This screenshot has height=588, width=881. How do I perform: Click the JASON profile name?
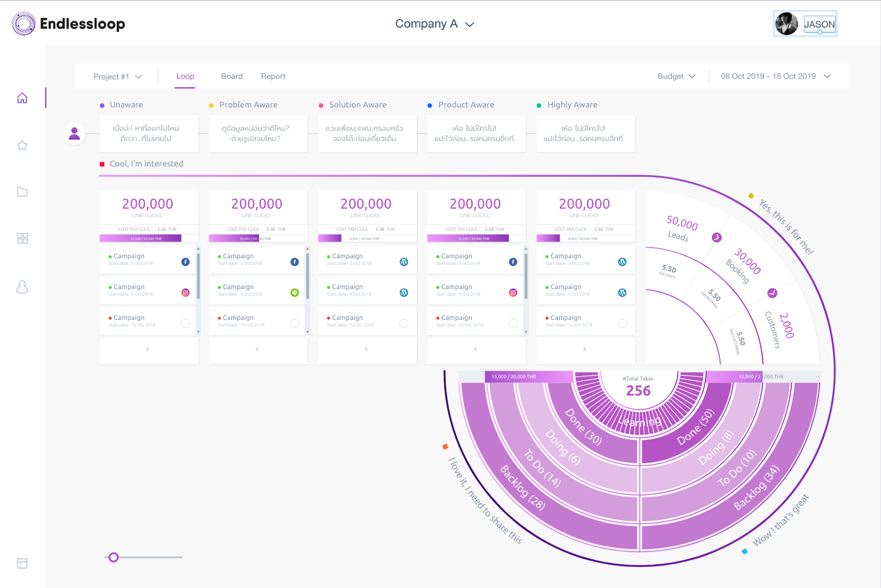tap(820, 24)
